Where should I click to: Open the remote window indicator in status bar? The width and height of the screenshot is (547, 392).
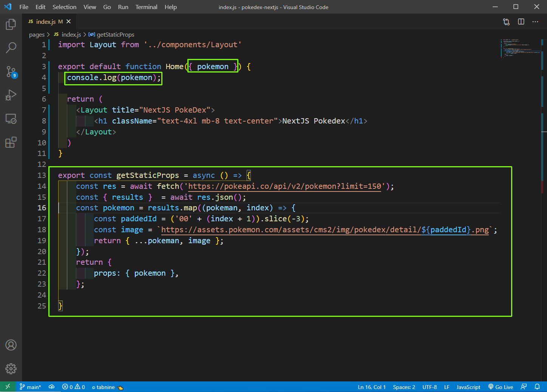click(x=8, y=387)
